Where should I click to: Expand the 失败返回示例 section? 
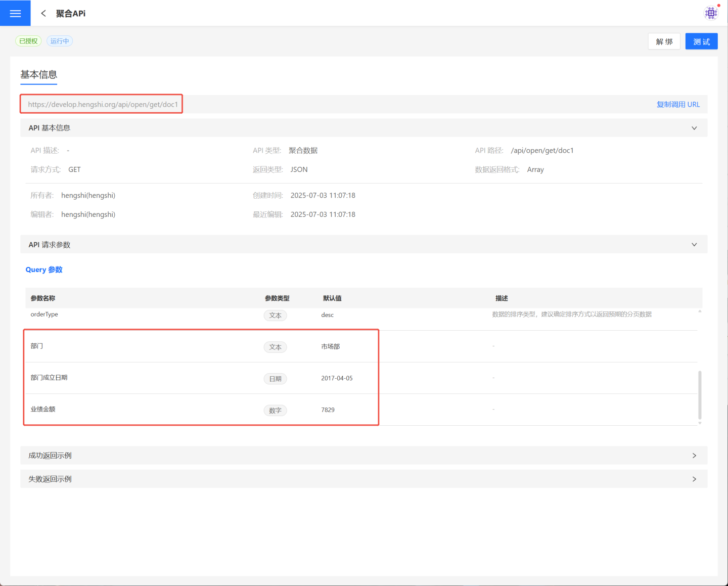coord(694,479)
